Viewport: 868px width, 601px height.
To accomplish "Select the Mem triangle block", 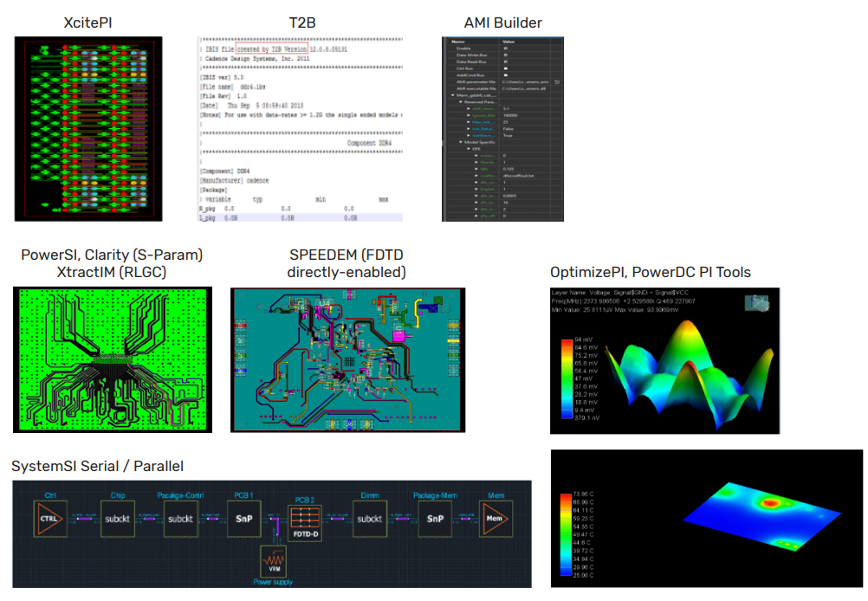I will [x=496, y=519].
